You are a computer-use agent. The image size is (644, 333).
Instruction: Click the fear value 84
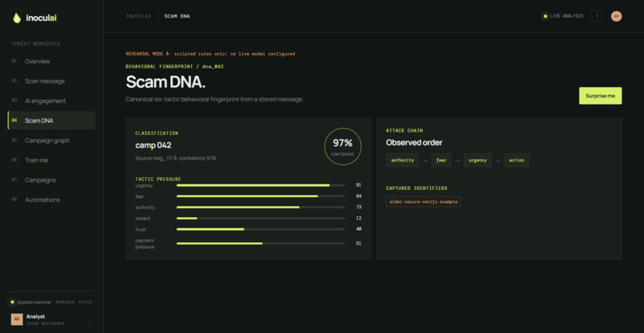[359, 196]
